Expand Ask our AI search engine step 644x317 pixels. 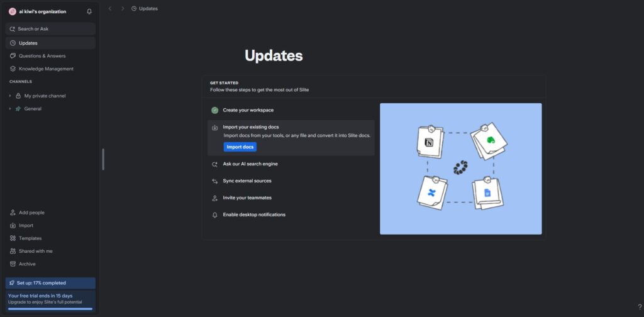click(250, 164)
